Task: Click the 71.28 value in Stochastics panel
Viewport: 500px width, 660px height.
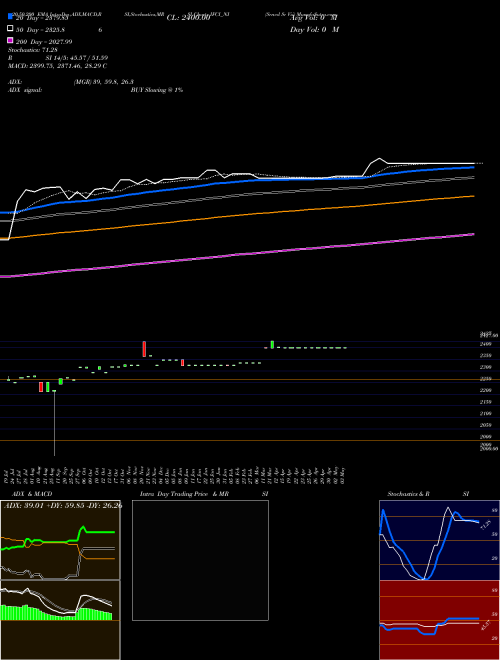Action: pos(486,525)
